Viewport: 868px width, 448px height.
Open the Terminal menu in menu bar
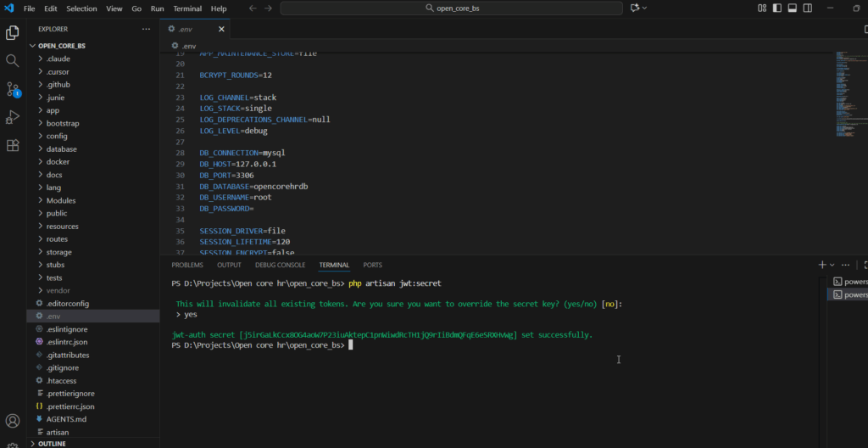(x=187, y=8)
